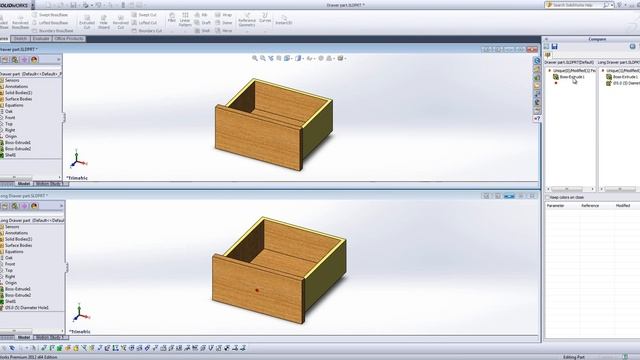Click the task pane question mark icon
640x360 pixels.
[537, 118]
